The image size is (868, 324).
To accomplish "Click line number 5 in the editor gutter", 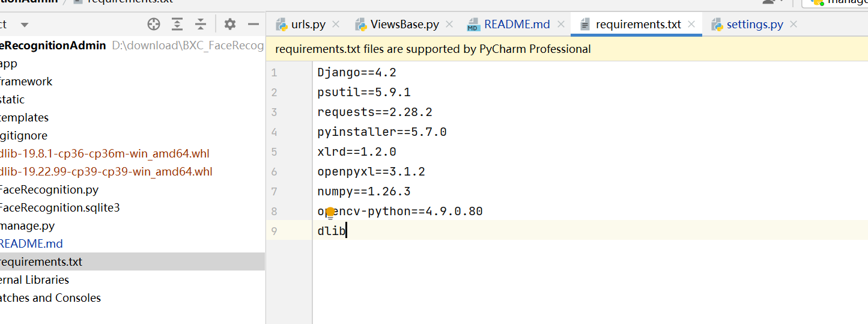I will point(275,152).
